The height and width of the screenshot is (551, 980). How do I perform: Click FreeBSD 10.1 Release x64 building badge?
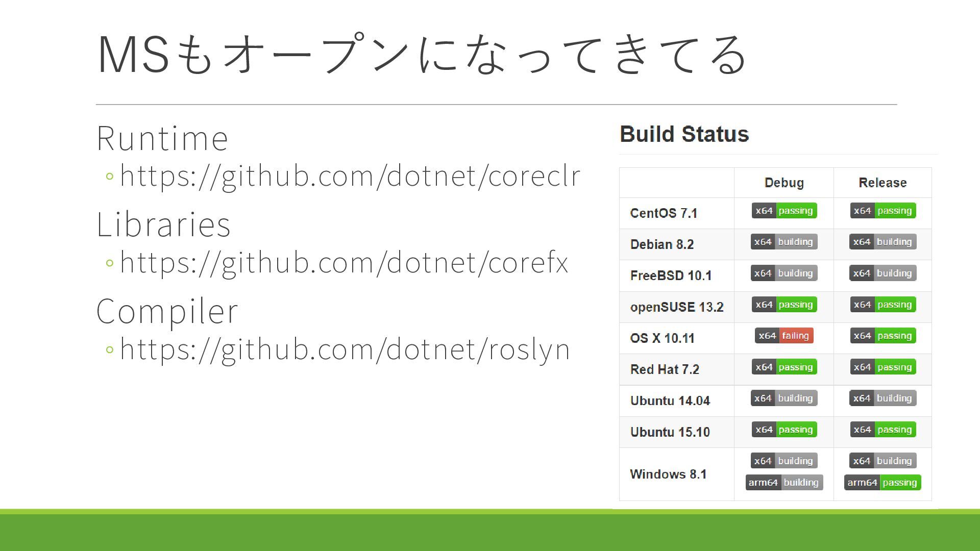click(x=883, y=273)
